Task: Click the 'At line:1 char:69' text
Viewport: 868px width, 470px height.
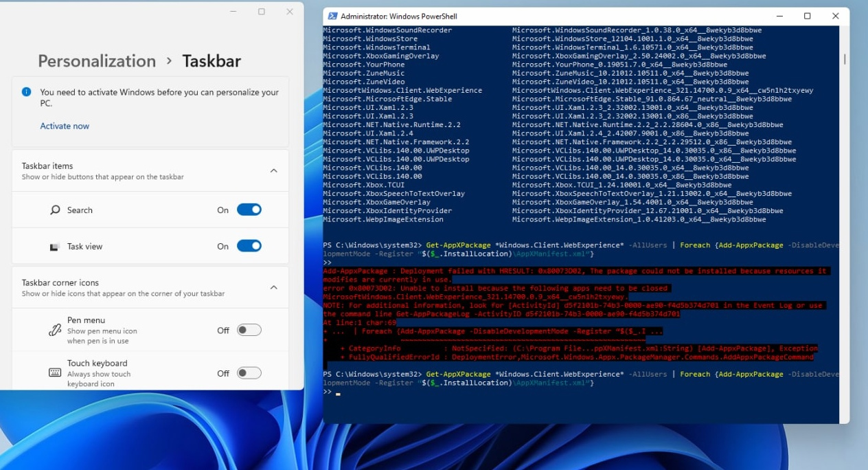Action: coord(359,322)
